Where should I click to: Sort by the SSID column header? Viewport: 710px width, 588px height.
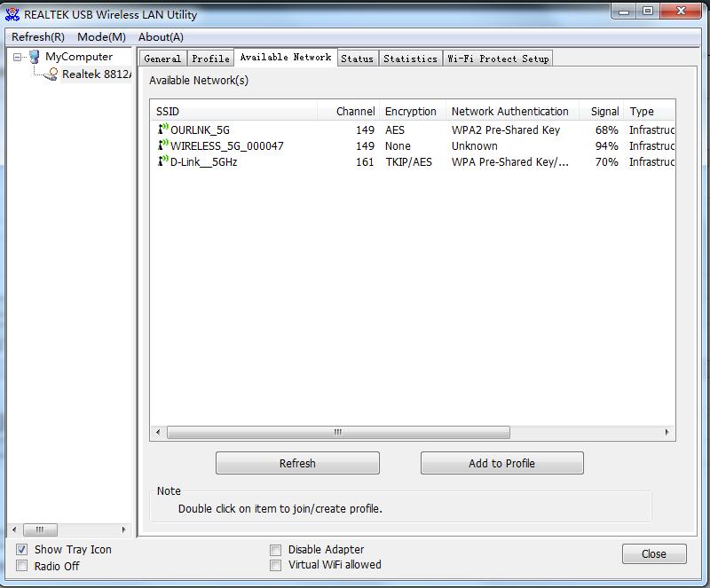pos(233,111)
